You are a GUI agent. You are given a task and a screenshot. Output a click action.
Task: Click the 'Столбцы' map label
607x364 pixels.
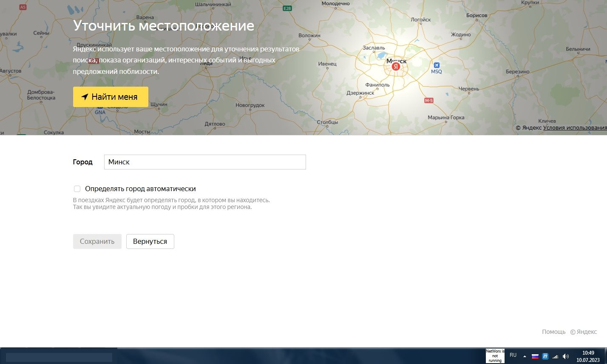coord(327,122)
